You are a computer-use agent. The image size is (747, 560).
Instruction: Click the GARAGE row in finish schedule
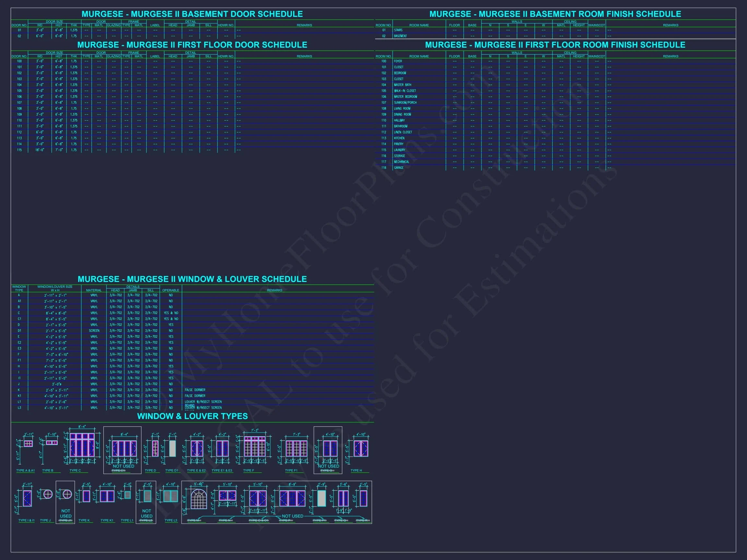[x=398, y=168]
